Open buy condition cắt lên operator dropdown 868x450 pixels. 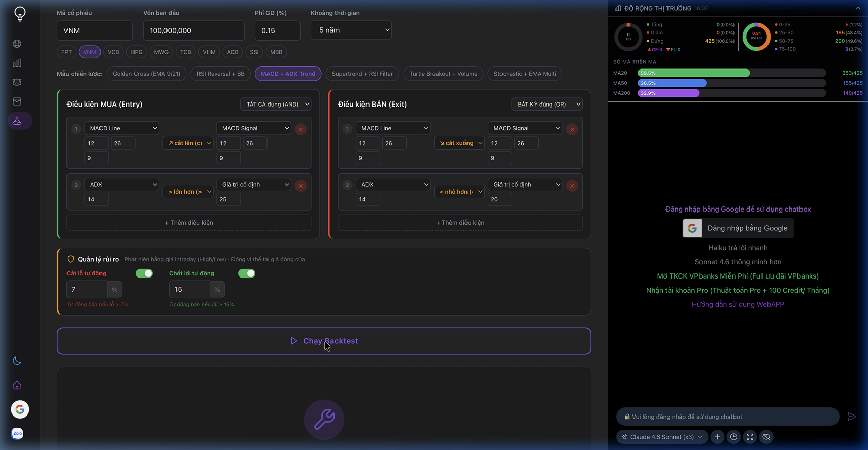188,143
